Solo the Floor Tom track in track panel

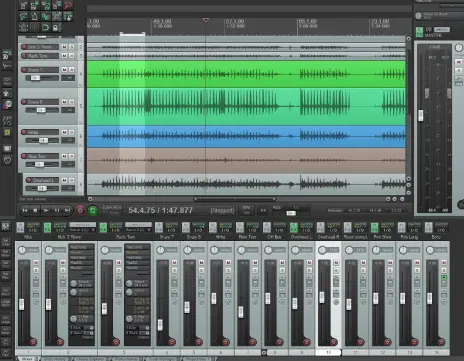(71, 156)
